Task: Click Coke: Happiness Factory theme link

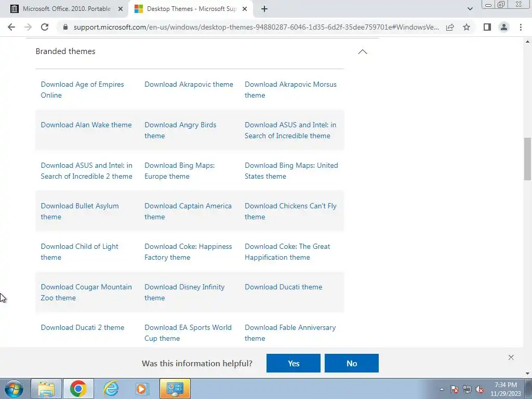Action: click(x=188, y=252)
